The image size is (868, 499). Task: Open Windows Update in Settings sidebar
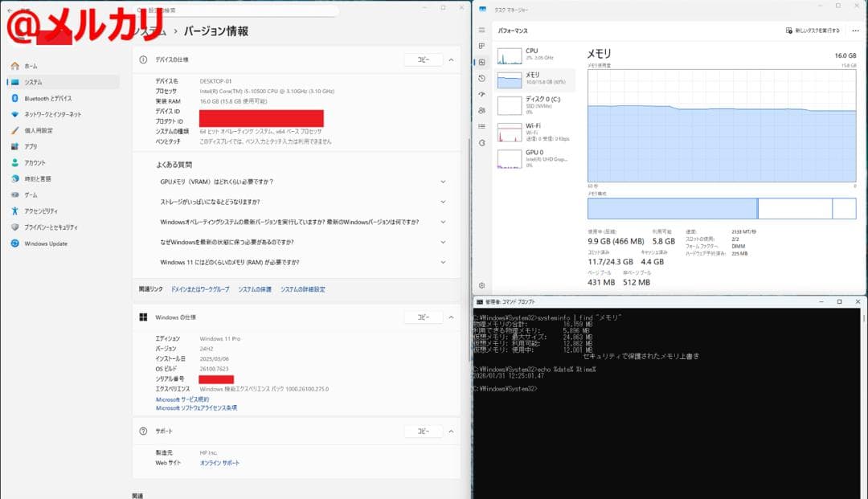46,243
